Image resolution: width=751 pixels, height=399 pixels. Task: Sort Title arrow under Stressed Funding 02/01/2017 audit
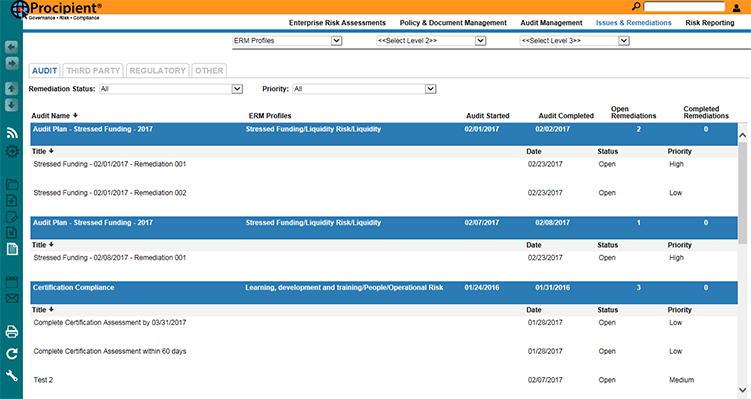point(51,151)
